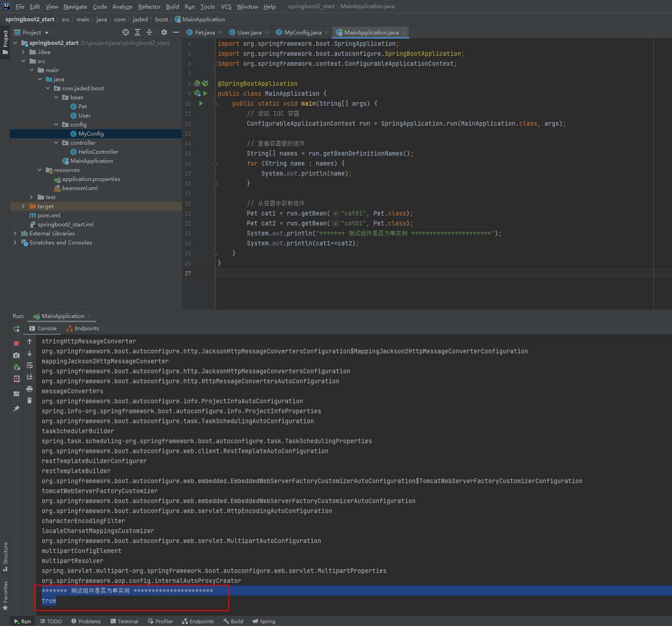Toggle the Favorites side panel

5,595
